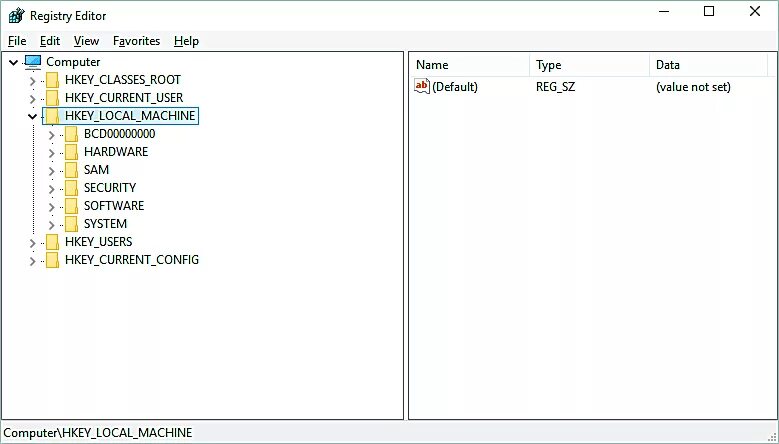Expand the HKEY_CLASSES_ROOT key
The image size is (779, 444).
(33, 80)
